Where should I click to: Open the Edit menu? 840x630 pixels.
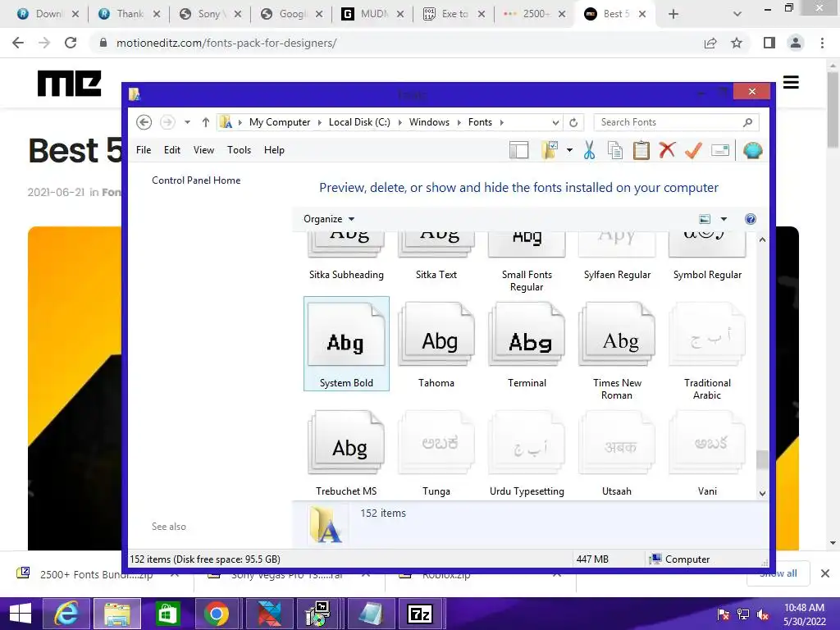point(172,150)
